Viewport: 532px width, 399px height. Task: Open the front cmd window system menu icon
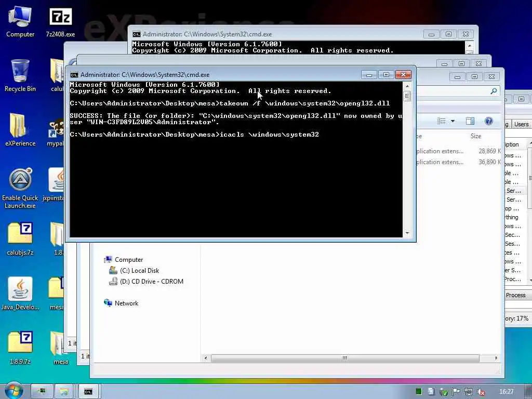tap(74, 75)
